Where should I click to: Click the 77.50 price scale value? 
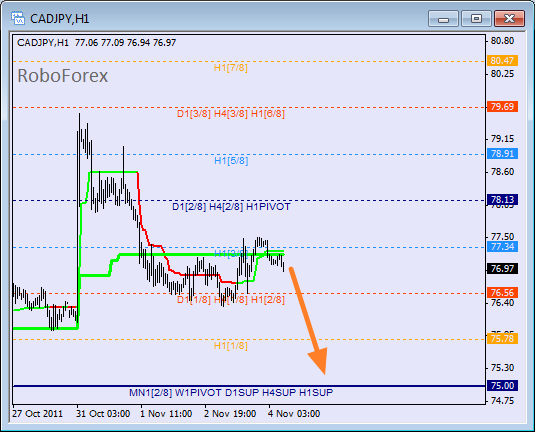tap(502, 236)
